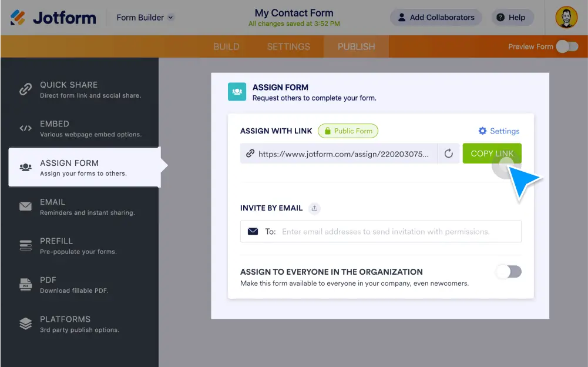Click the Add Collaborators button

coord(436,18)
